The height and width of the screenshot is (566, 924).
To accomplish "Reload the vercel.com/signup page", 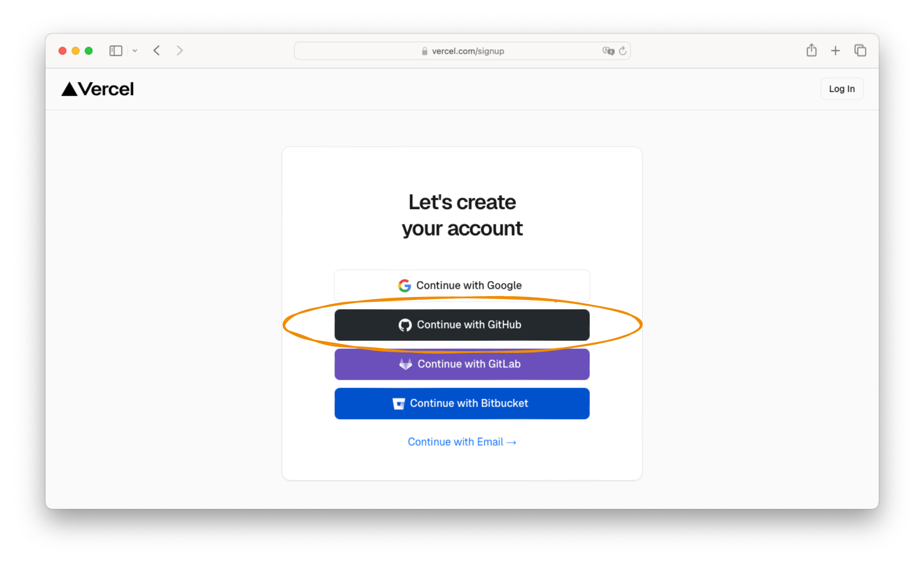I will tap(623, 51).
